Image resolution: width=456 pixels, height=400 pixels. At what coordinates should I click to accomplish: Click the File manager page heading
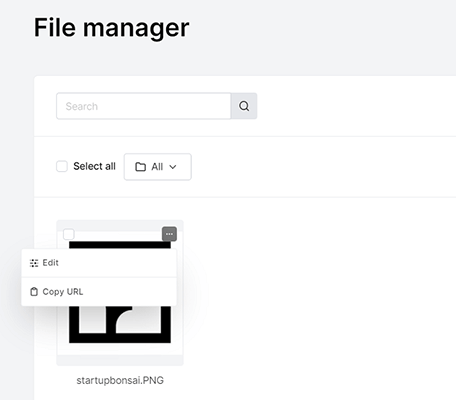[x=112, y=28]
